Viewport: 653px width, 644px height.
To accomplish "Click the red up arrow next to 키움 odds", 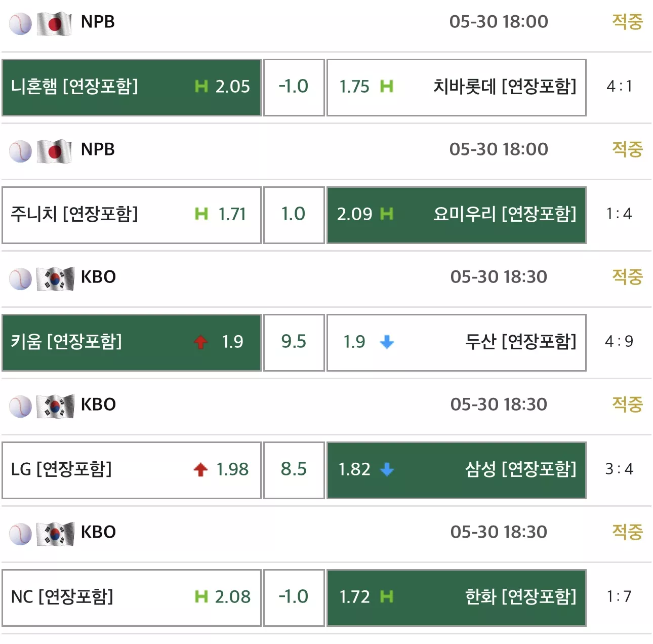I will pos(200,342).
